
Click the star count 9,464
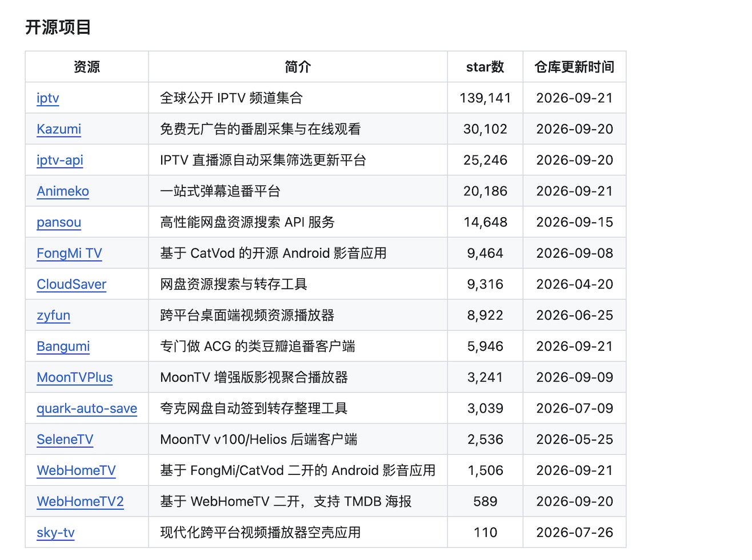pyautogui.click(x=485, y=253)
